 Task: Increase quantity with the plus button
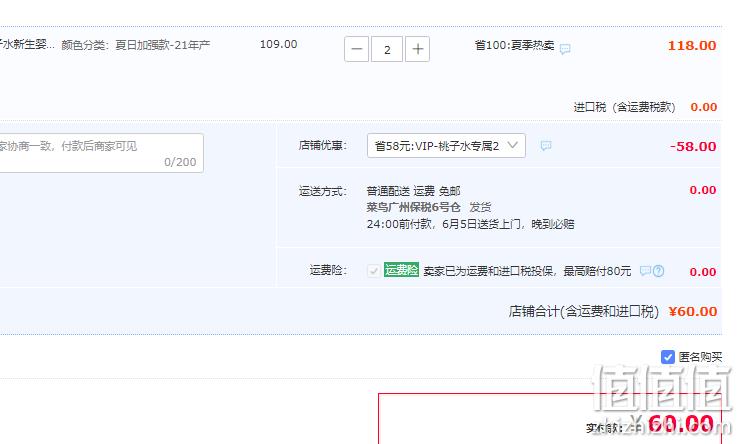pos(418,49)
